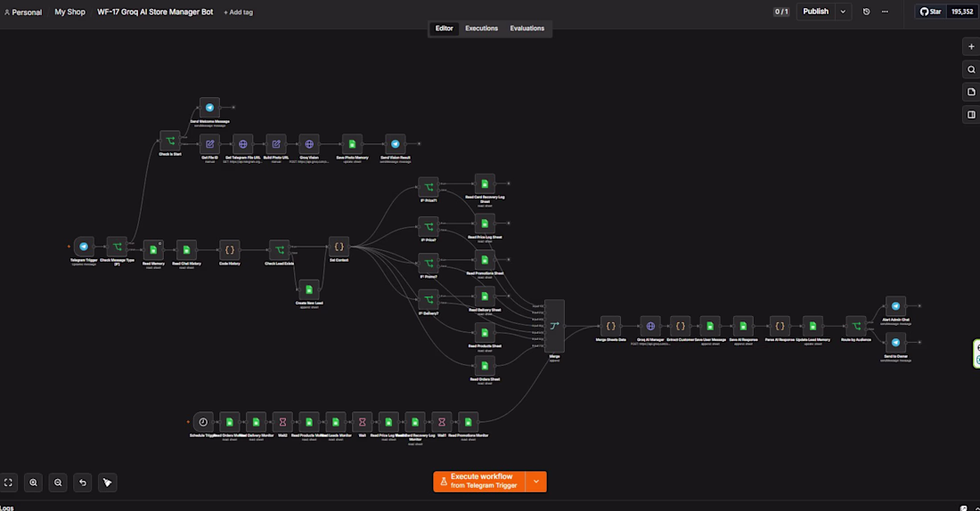Open the Merge Sheets Data node
Viewport: 980px width, 511px height.
[x=610, y=326]
